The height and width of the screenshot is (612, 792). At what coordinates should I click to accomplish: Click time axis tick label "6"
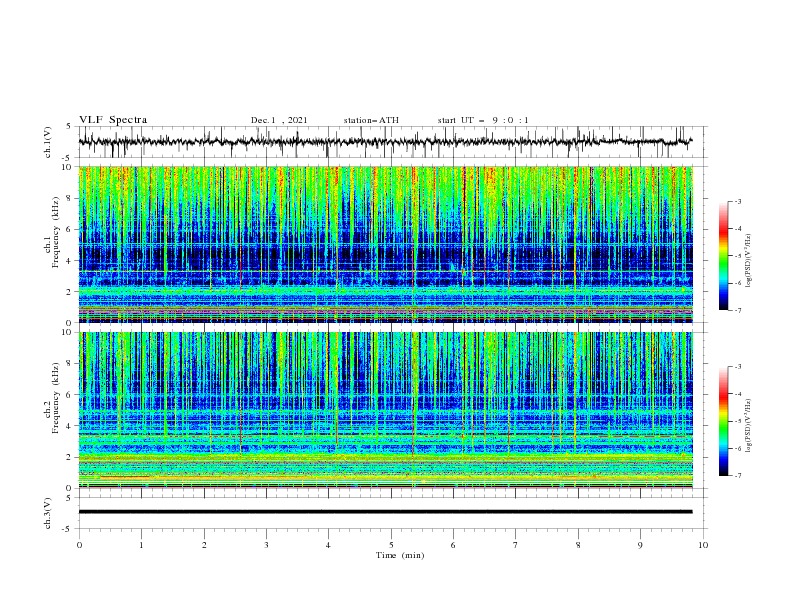[453, 545]
